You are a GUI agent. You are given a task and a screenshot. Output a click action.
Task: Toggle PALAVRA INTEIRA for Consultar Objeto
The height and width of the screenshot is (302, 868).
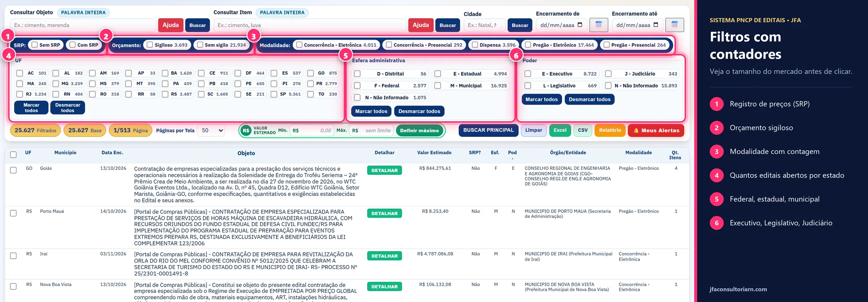click(83, 13)
